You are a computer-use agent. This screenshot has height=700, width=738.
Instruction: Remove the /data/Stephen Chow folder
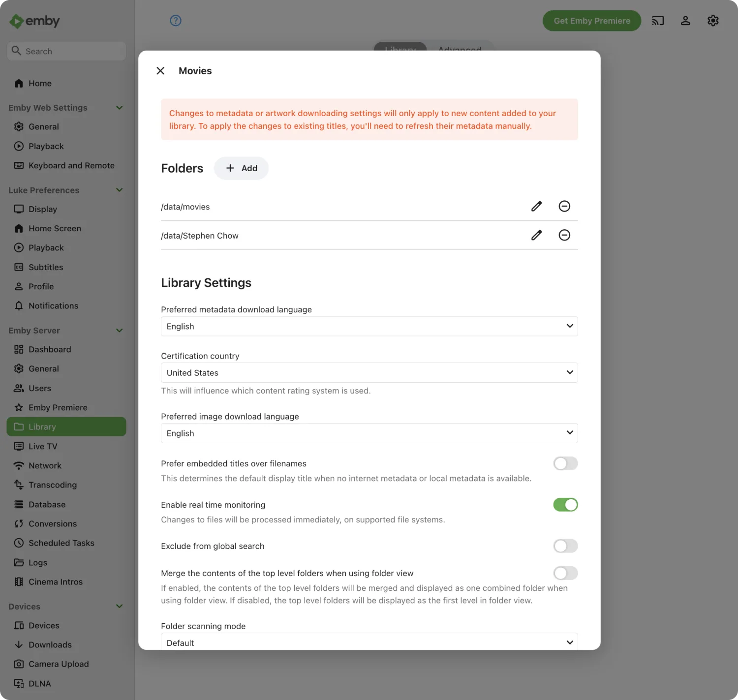point(564,235)
